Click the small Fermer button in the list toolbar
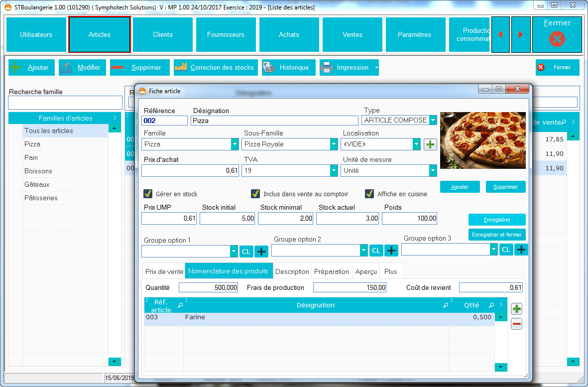Viewport: 588px width, 387px height. (557, 68)
